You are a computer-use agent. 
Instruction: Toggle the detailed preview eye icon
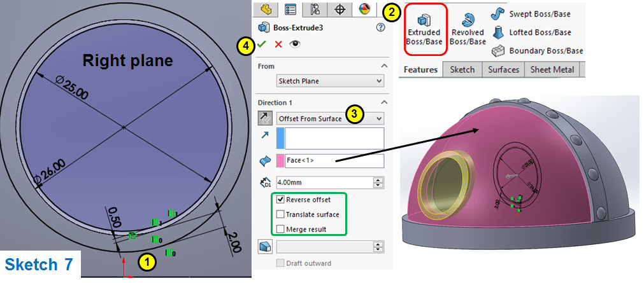[294, 45]
